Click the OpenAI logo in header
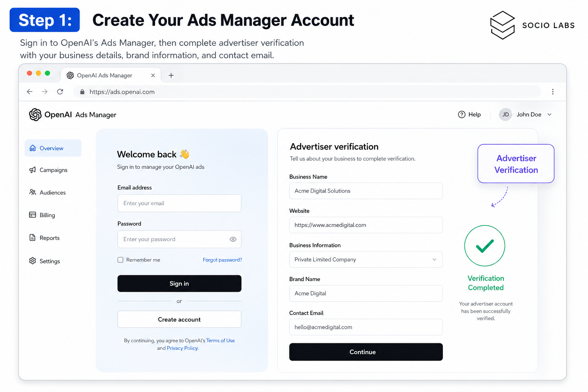 35,114
